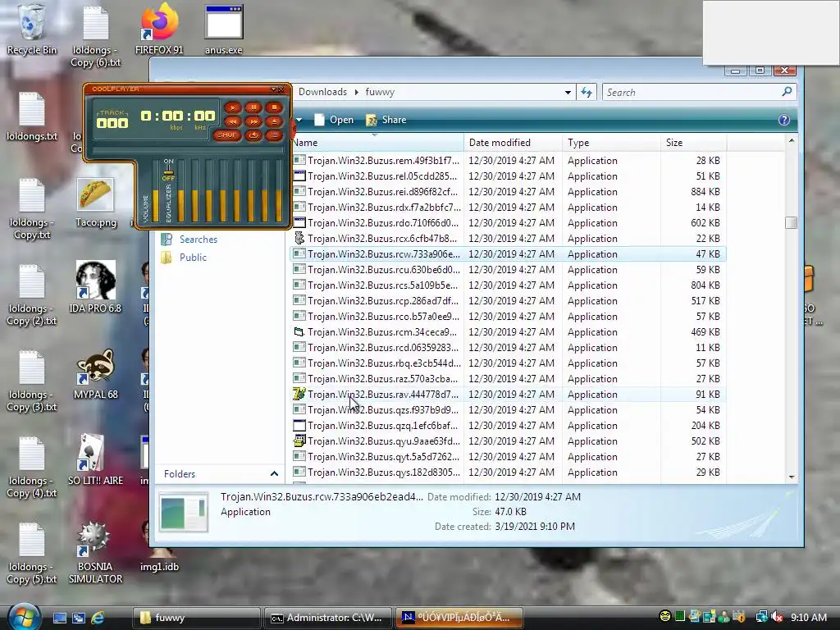Select the SO LIT!! AIRE desktop shortcut

click(96, 459)
